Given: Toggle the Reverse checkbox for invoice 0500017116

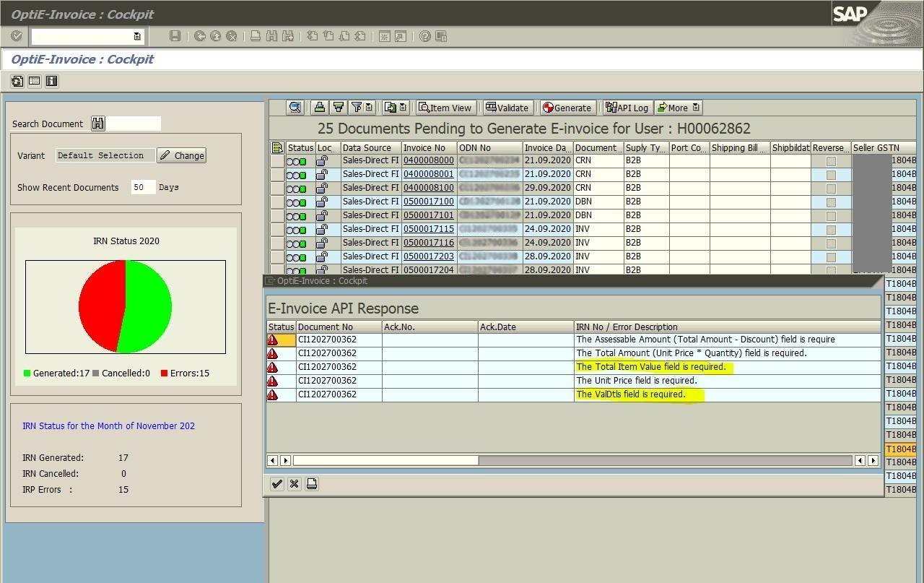Looking at the screenshot, I should (831, 243).
